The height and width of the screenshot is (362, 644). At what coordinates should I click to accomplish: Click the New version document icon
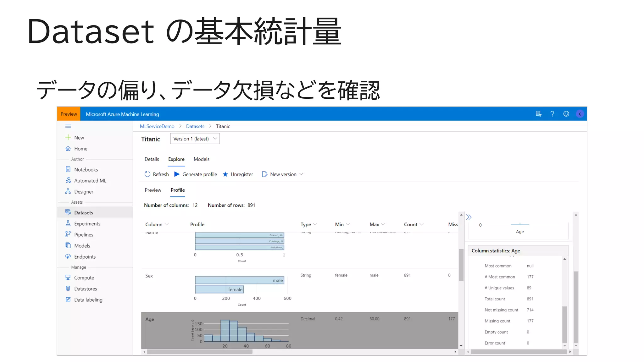coord(264,174)
